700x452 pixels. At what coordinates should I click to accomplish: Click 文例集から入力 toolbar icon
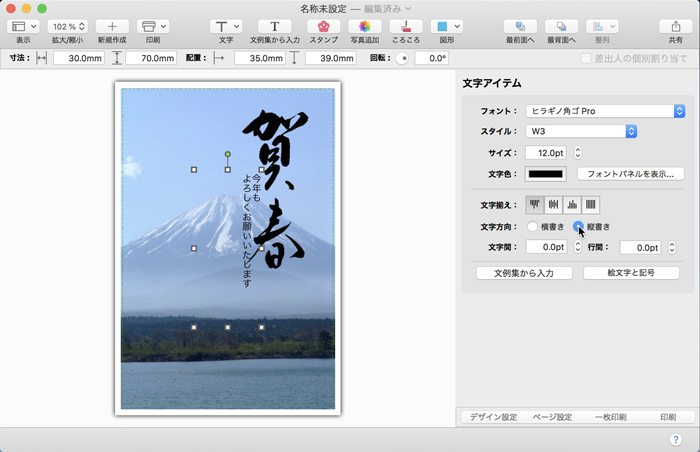tap(274, 26)
